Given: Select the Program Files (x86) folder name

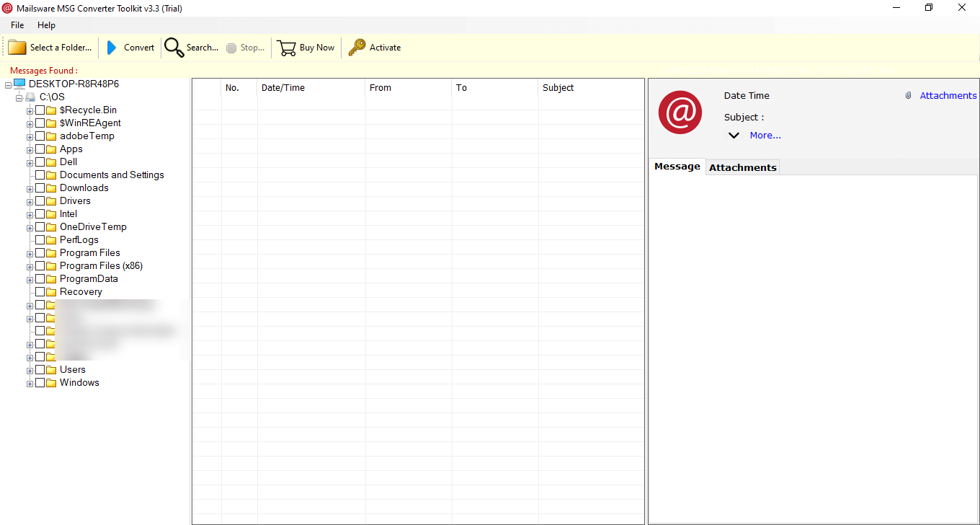Looking at the screenshot, I should coord(101,266).
